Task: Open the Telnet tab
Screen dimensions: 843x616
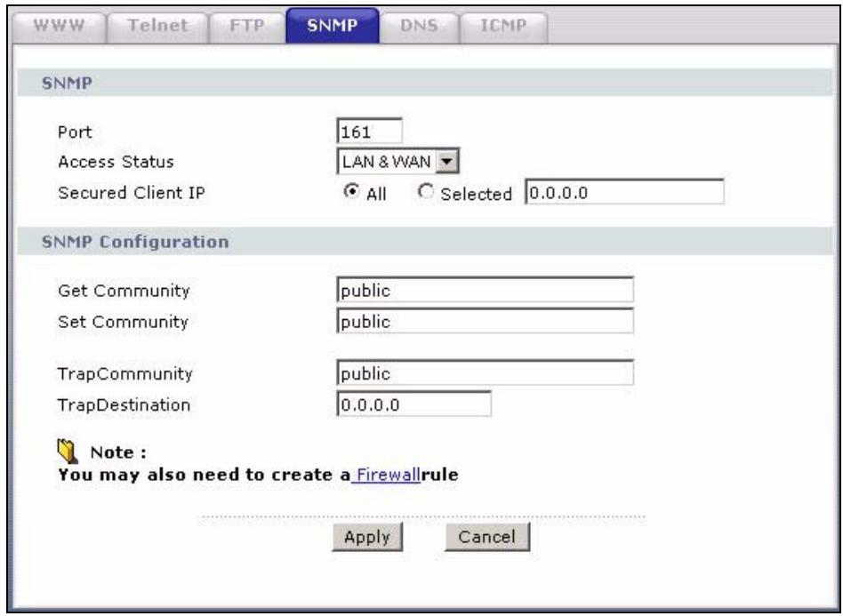Action: [x=157, y=26]
